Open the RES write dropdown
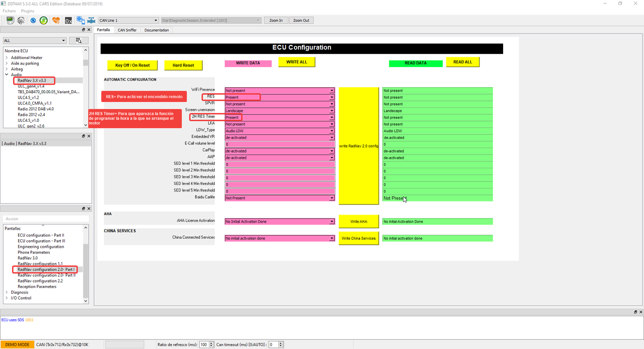Screen dimensions: 644x349 click(280, 97)
